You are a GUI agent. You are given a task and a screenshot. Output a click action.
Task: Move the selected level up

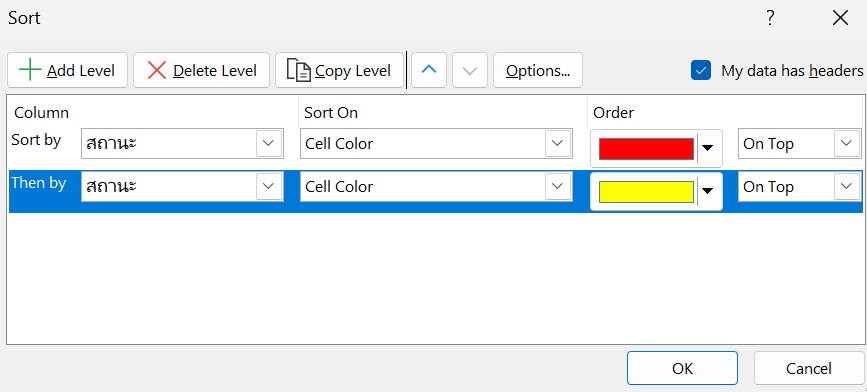pos(429,70)
